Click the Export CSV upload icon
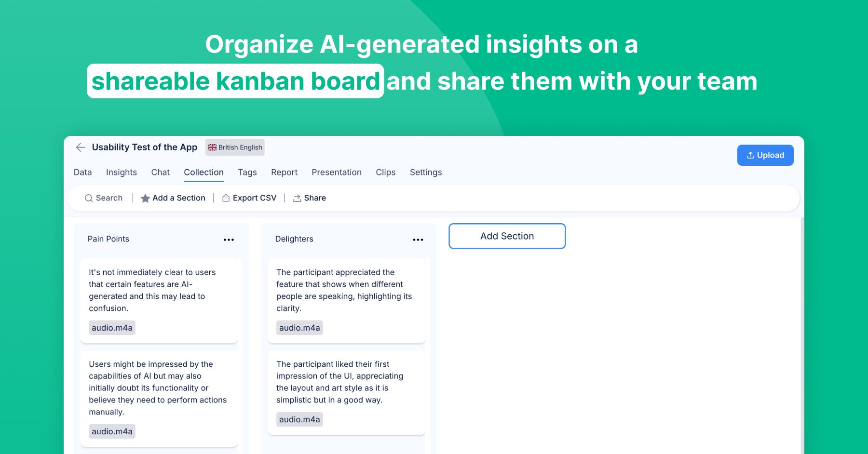 click(226, 198)
